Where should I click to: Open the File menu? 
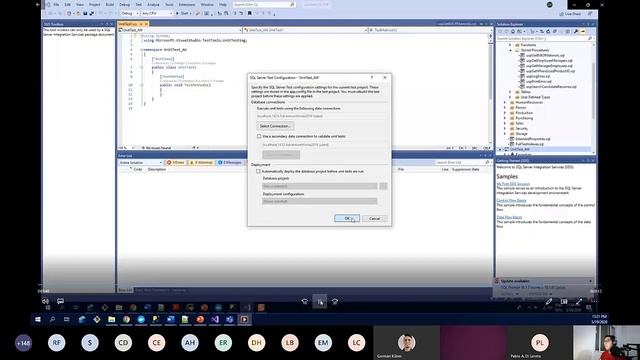(56, 4)
